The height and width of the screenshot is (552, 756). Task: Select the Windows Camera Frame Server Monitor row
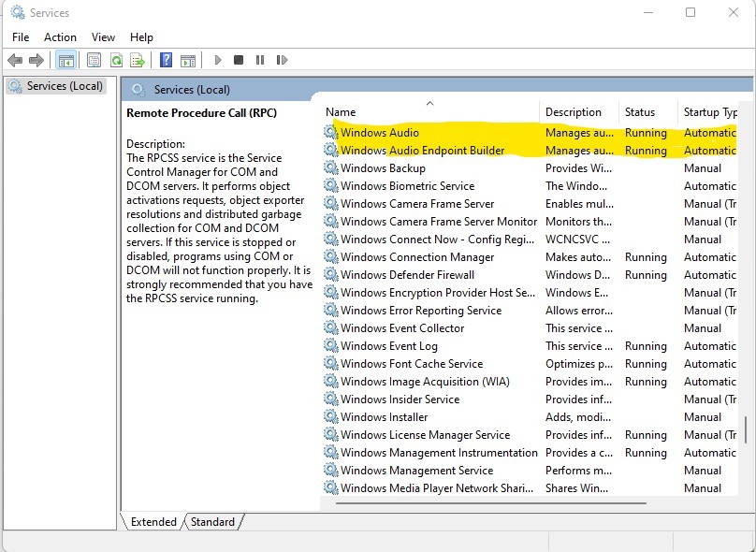[530, 222]
